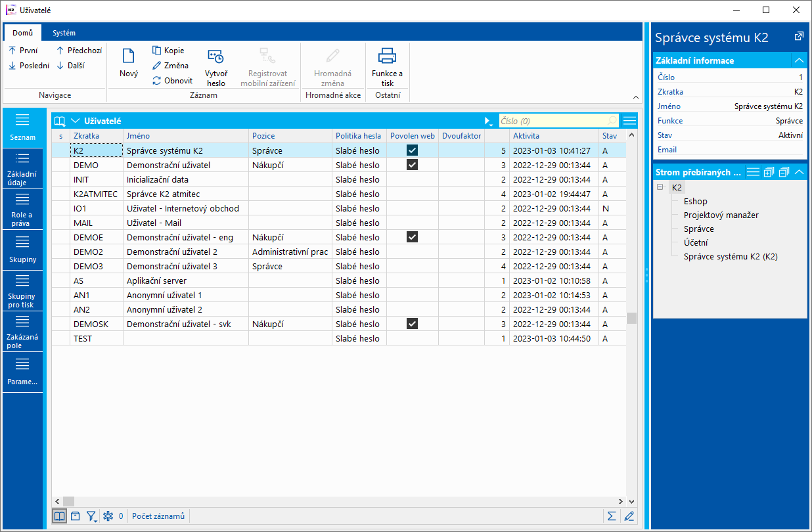This screenshot has height=532, width=812.
Task: Click Aplikační server name cell
Action: (x=186, y=280)
